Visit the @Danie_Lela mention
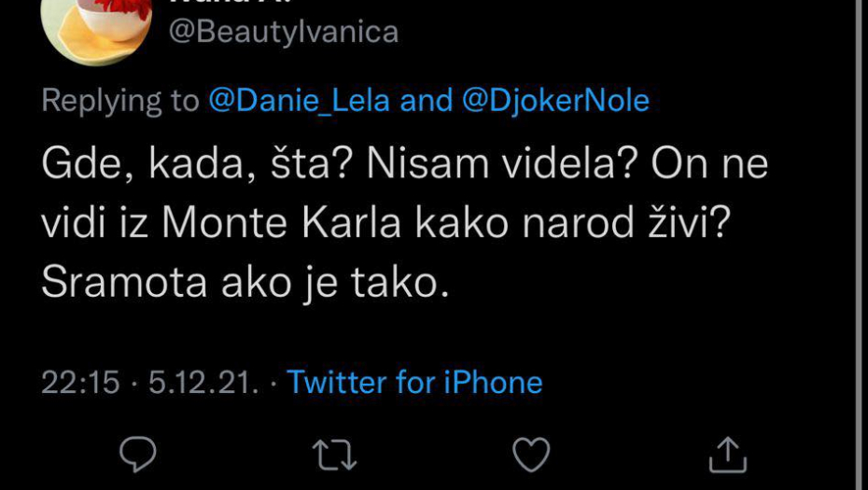 pyautogui.click(x=299, y=100)
